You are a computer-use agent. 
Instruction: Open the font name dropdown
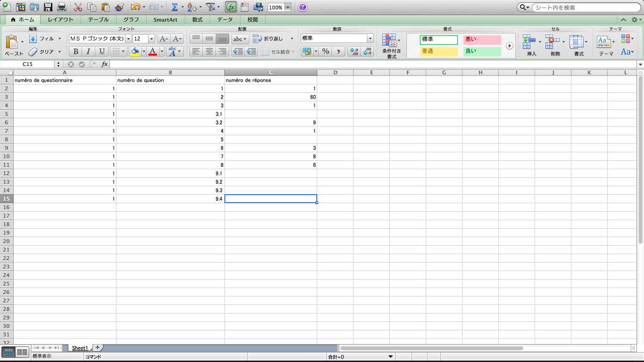[128, 39]
